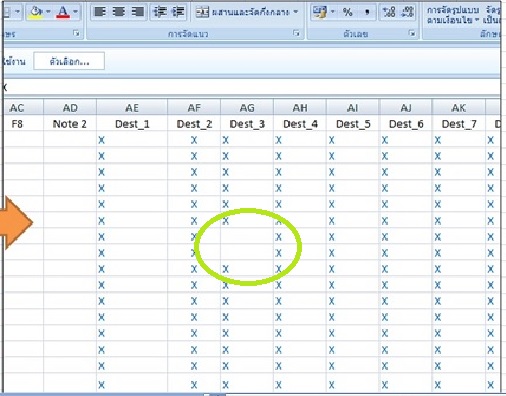Click the Dest_1 header cell
This screenshot has height=396, width=506.
132,124
